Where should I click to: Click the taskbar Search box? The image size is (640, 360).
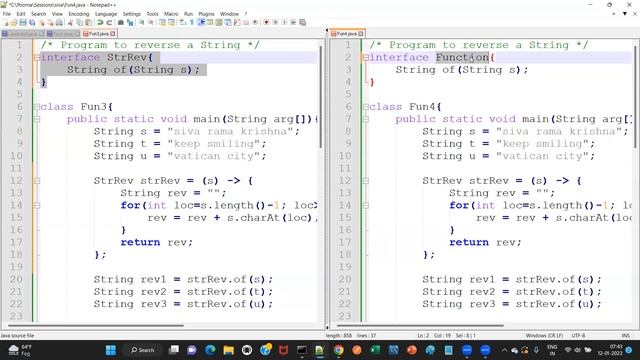(142, 350)
